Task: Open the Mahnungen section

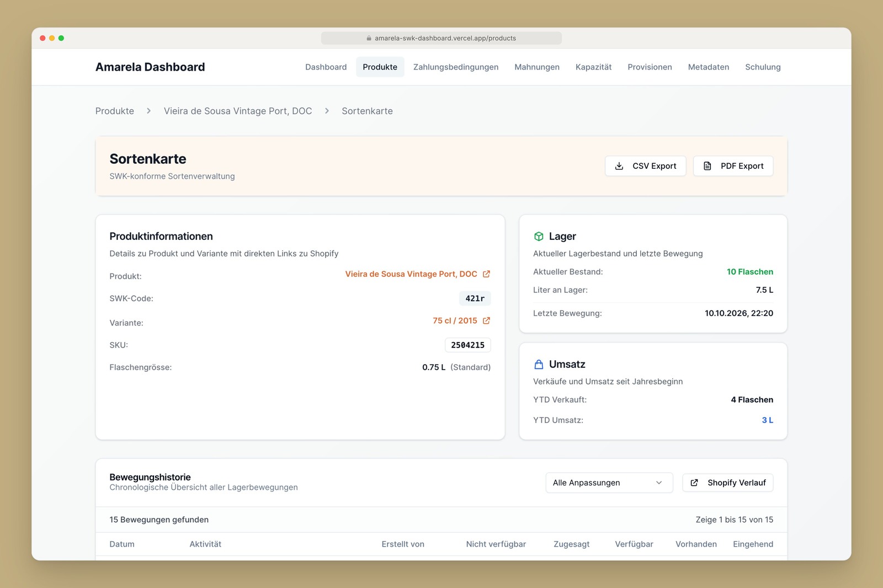Action: click(537, 67)
